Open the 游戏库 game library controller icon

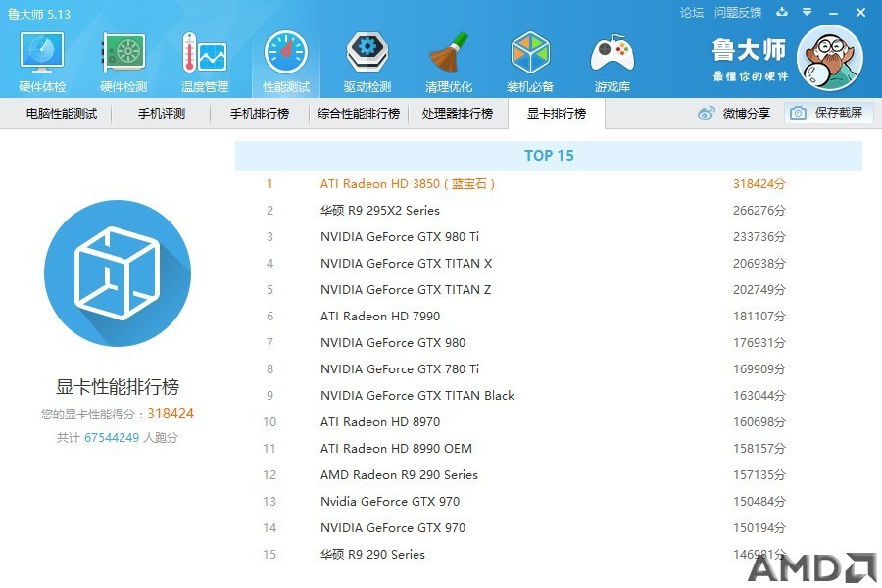tap(612, 54)
